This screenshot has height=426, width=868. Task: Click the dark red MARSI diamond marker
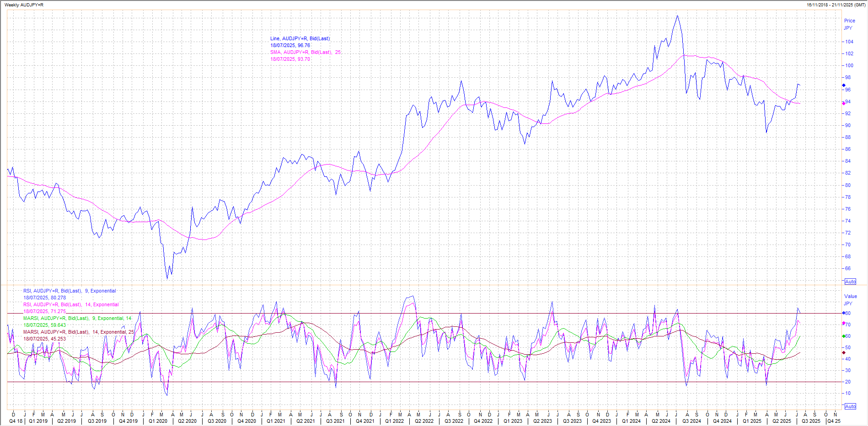pyautogui.click(x=844, y=352)
